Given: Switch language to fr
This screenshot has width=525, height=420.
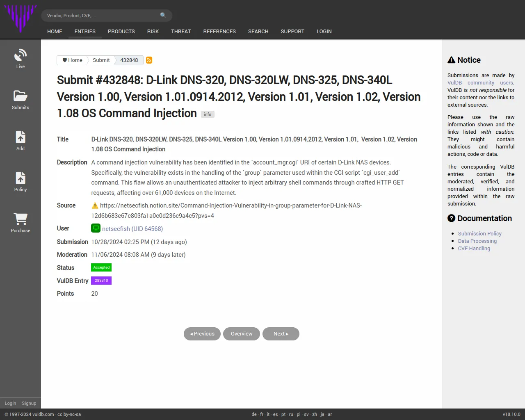Looking at the screenshot, I should 262,414.
